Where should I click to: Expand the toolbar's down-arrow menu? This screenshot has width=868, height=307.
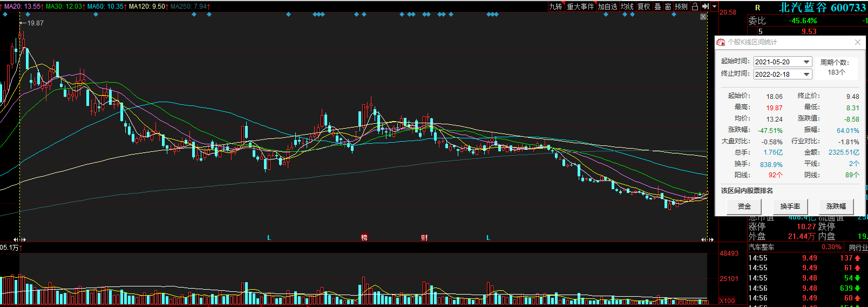[714, 6]
